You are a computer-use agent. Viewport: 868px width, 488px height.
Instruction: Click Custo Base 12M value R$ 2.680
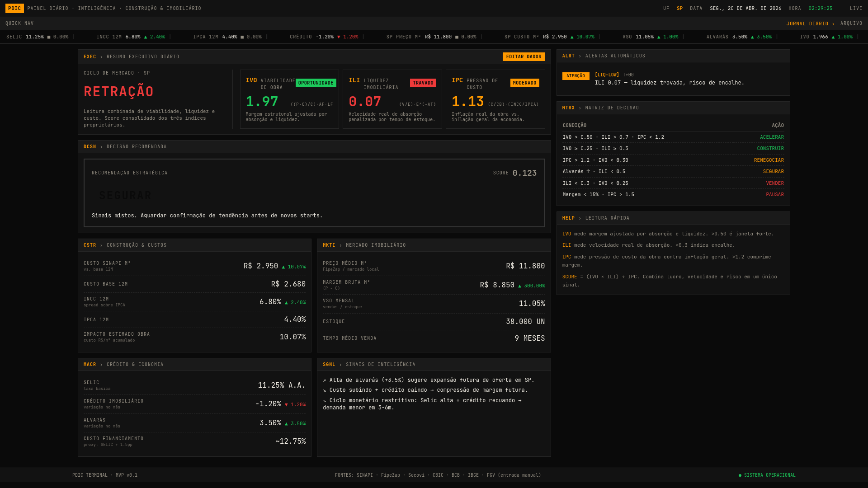click(x=288, y=284)
